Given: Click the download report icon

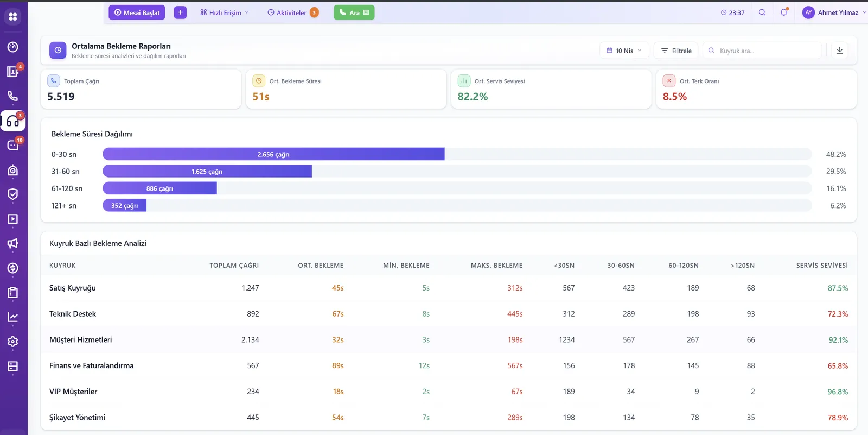Looking at the screenshot, I should pos(840,51).
